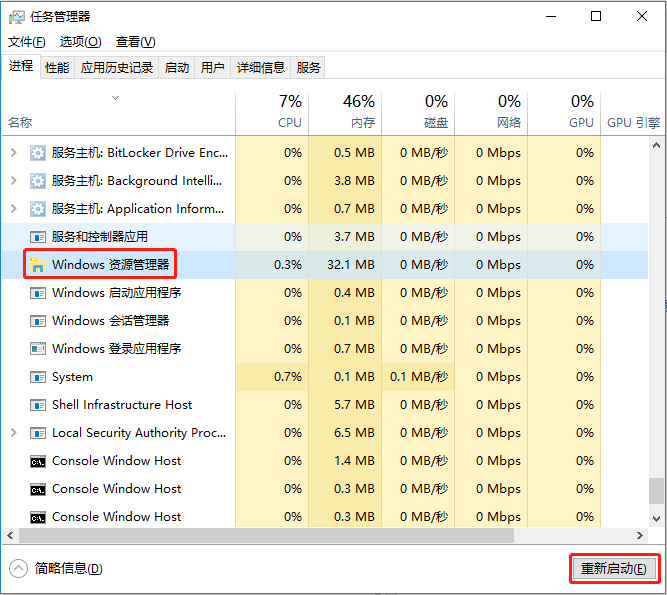Click the vertical scrollbar thumb
Viewport: 667px width, 595px height.
click(x=656, y=491)
